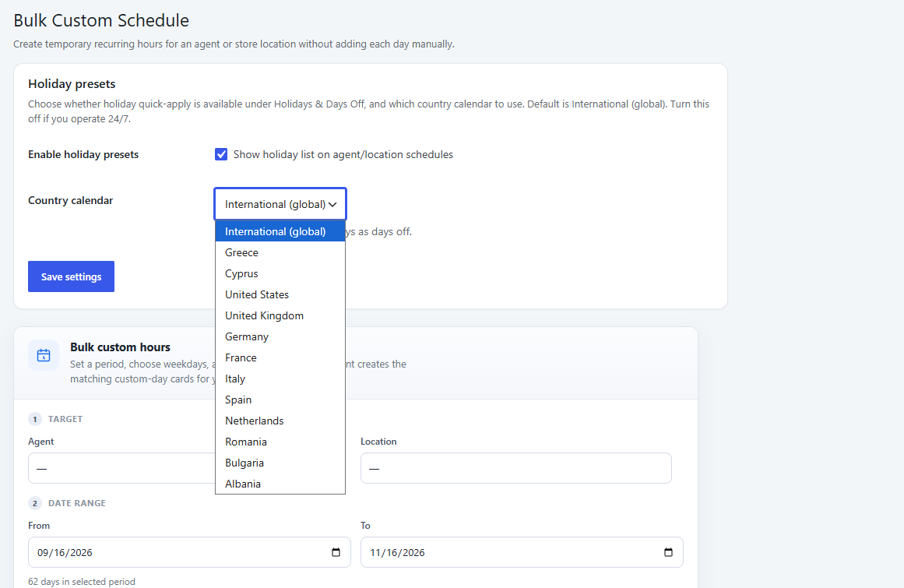This screenshot has height=588, width=904.
Task: Open the Agent selector field
Action: tap(121, 468)
